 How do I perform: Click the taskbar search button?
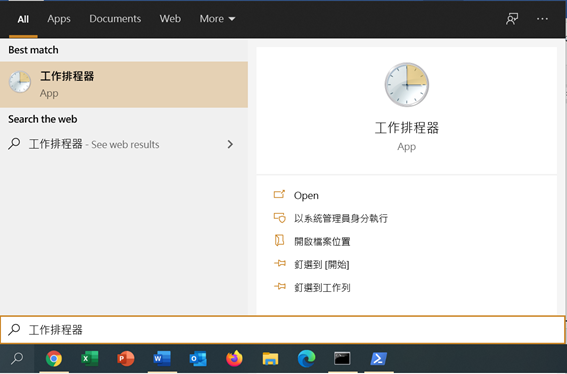coord(17,358)
